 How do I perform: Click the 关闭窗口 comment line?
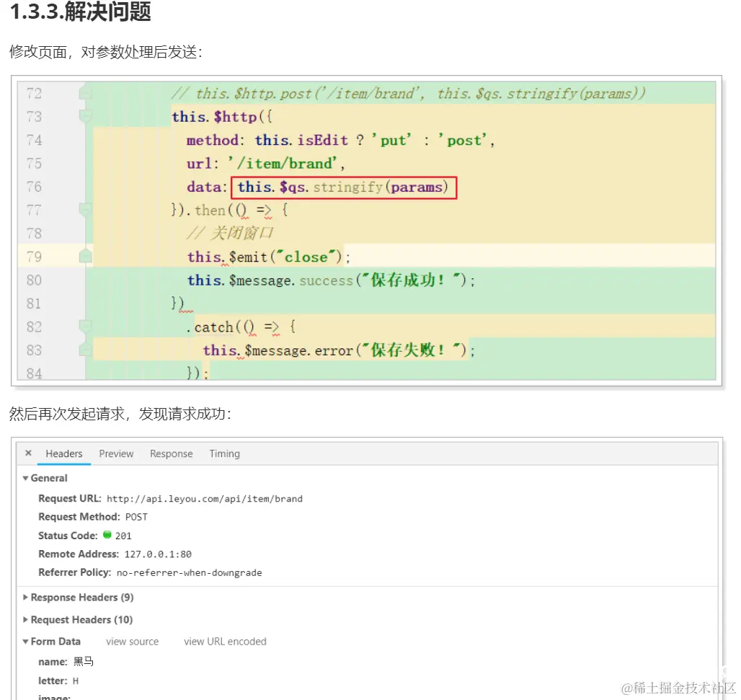230,233
